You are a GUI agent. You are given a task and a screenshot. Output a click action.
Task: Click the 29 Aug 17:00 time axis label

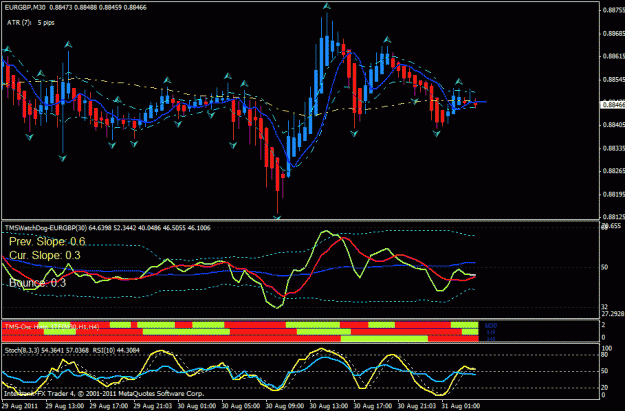109,406
